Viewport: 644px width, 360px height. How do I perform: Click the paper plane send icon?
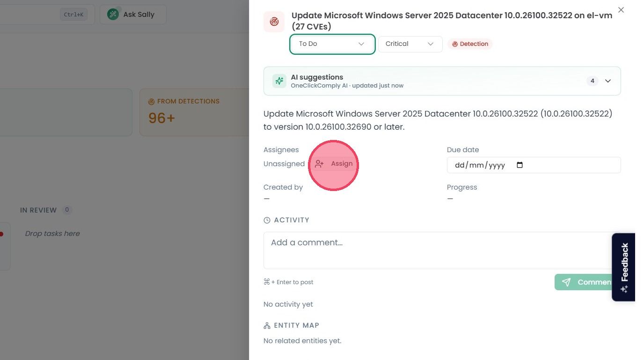click(x=566, y=282)
